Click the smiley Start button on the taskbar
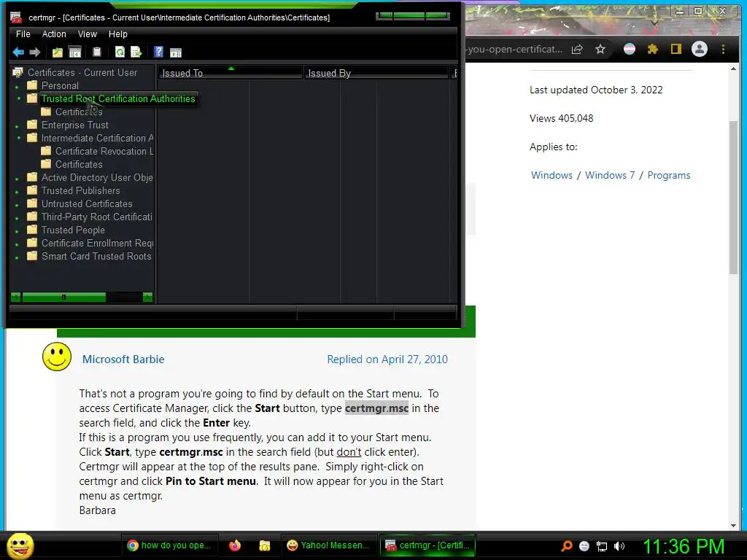The image size is (747, 560). (x=20, y=545)
